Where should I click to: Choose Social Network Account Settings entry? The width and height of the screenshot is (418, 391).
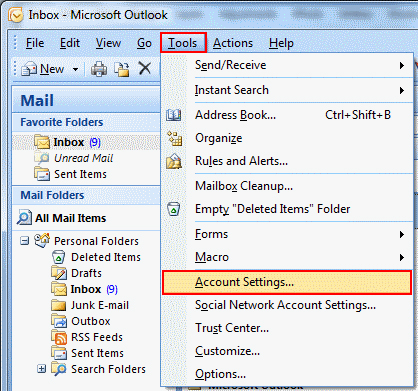pos(287,305)
